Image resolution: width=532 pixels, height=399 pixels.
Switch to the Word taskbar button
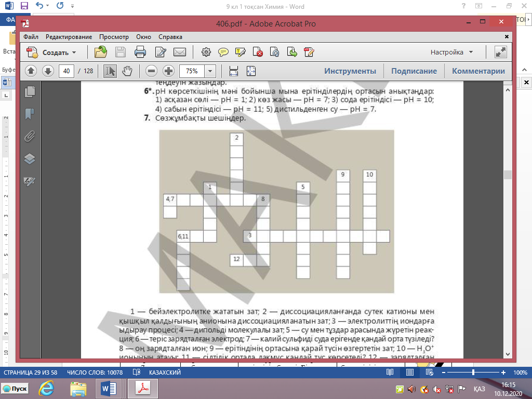click(109, 389)
